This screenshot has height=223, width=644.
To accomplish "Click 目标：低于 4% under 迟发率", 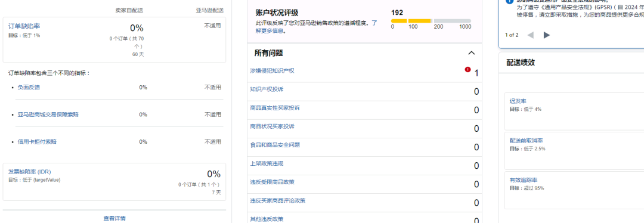I will tap(525, 109).
